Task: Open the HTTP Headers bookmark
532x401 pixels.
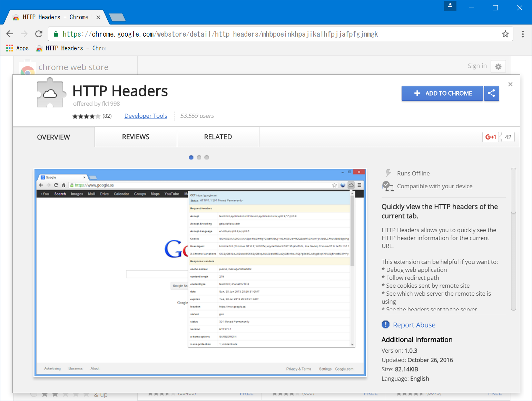Action: point(71,48)
